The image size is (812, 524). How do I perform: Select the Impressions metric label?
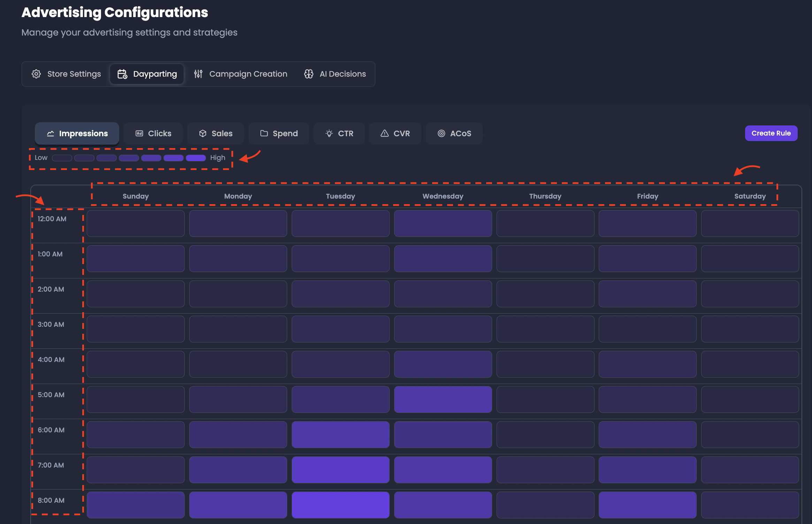[84, 133]
